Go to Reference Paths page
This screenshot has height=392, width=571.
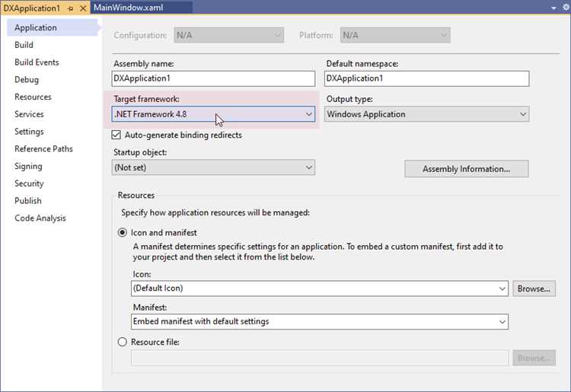[x=43, y=149]
